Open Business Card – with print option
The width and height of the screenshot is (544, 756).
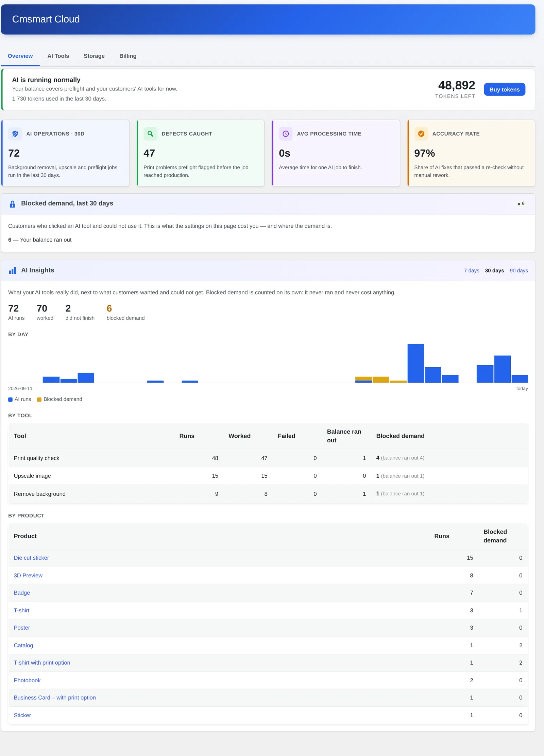(55, 698)
